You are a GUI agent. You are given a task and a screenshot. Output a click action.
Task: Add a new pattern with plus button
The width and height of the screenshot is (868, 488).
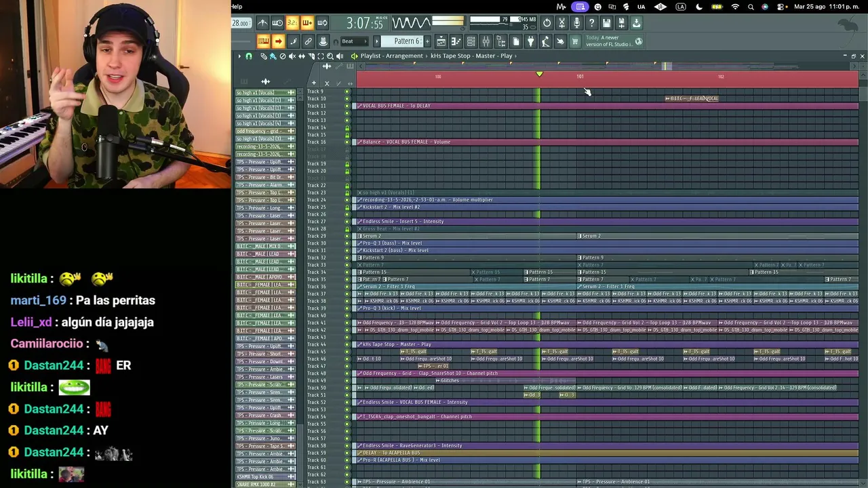point(427,41)
